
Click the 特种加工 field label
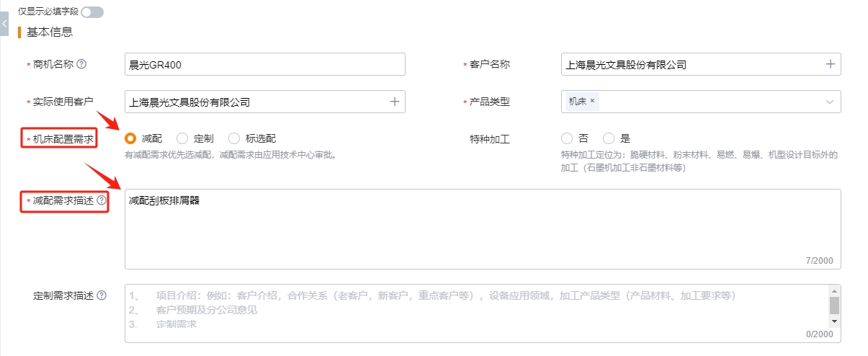coord(490,139)
